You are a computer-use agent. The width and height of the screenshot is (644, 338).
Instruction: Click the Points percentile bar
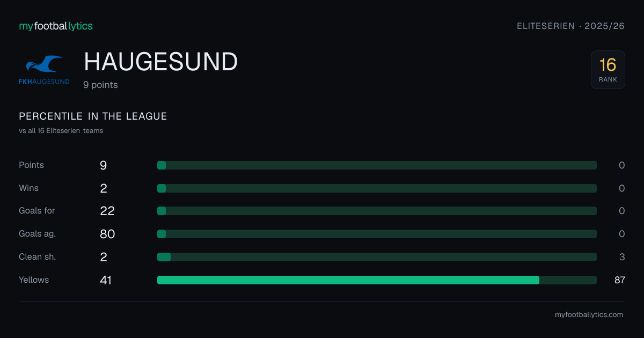[x=377, y=165]
